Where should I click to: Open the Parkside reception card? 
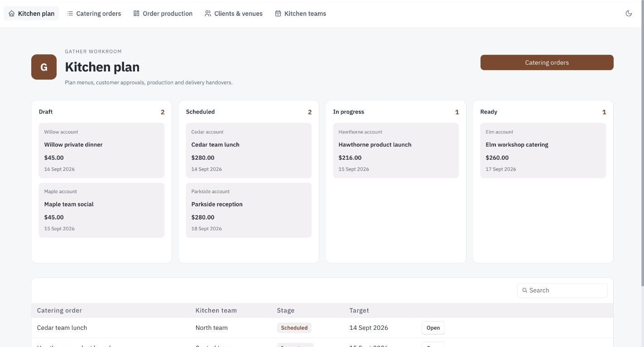(249, 210)
